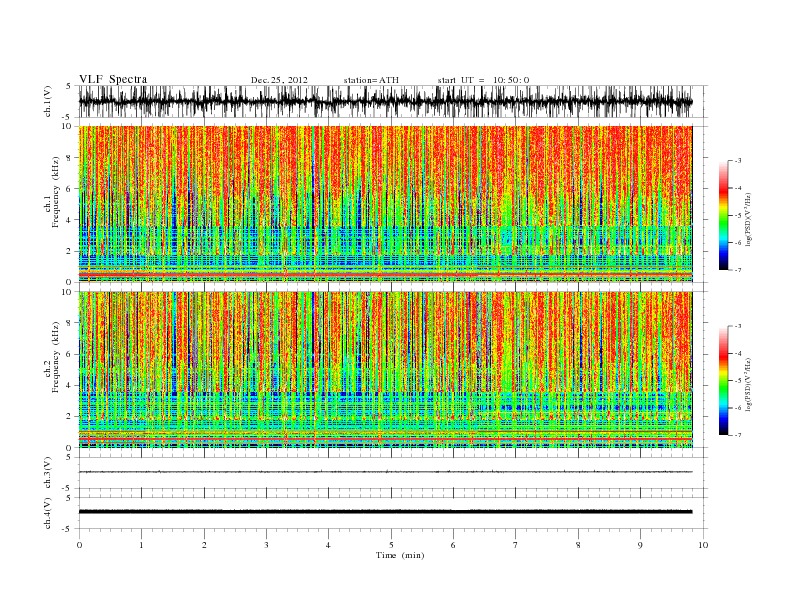This screenshot has width=792, height=612.
Task: Click the "-3" tick on lower colorbar
Action: (x=737, y=326)
